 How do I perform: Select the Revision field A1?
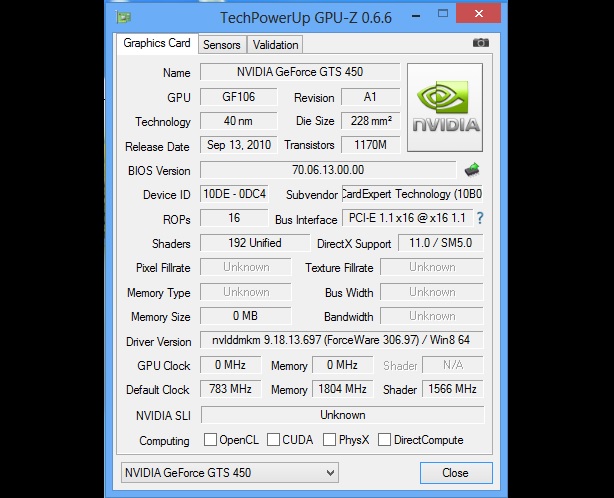pos(370,97)
